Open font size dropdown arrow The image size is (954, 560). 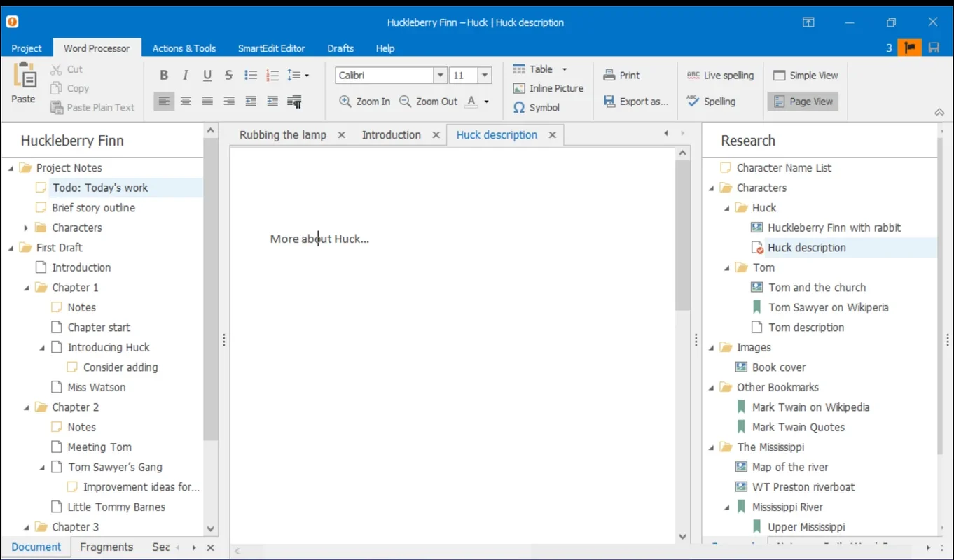click(x=486, y=76)
